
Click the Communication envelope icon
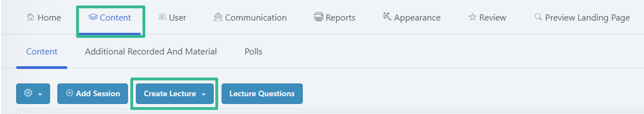(x=218, y=17)
